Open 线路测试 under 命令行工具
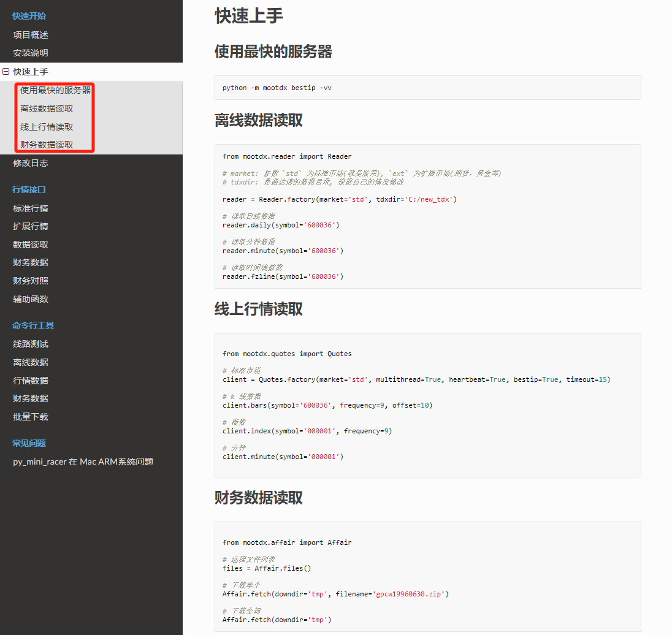Viewport: 672px width, 635px height. point(31,344)
